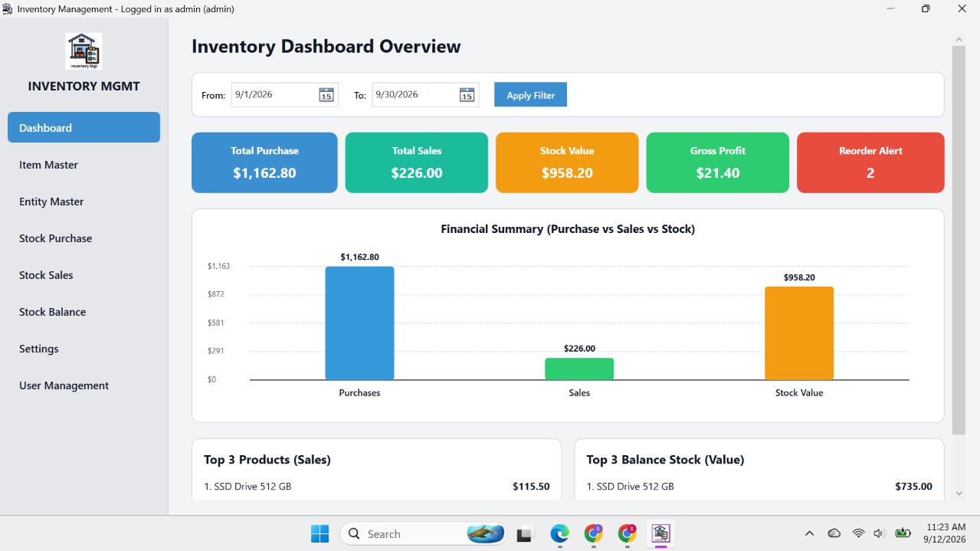This screenshot has height=551, width=980.
Task: Go to Dashboard in sidebar
Action: point(84,127)
